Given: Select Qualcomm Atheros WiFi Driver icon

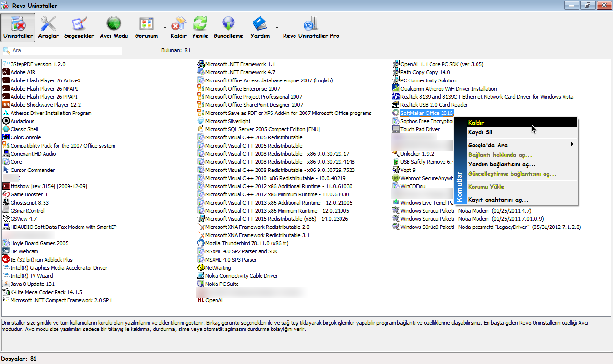Looking at the screenshot, I should click(x=396, y=89).
